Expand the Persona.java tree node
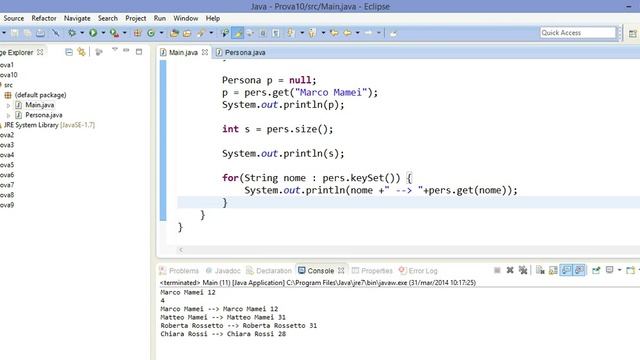 [x=8, y=116]
